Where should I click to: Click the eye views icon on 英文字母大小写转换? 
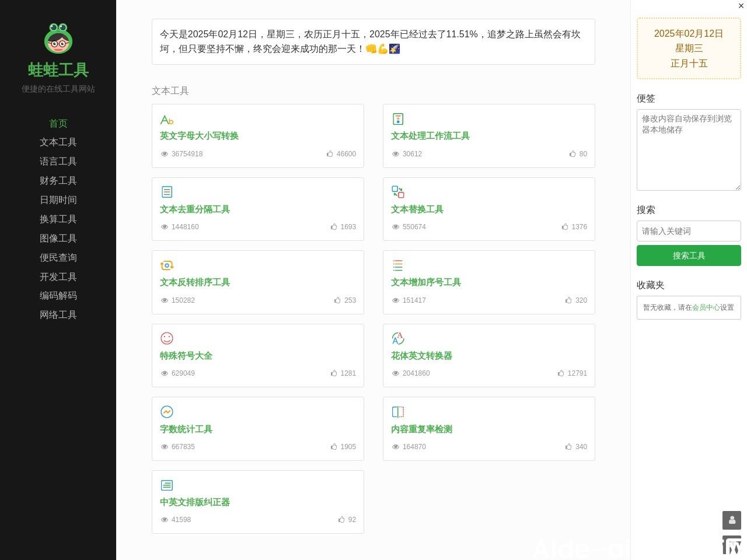point(165,154)
